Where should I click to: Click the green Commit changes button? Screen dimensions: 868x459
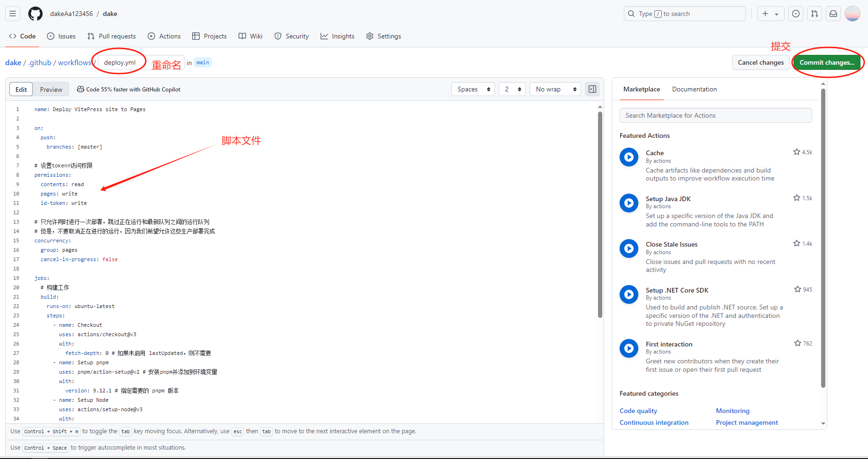click(x=826, y=62)
